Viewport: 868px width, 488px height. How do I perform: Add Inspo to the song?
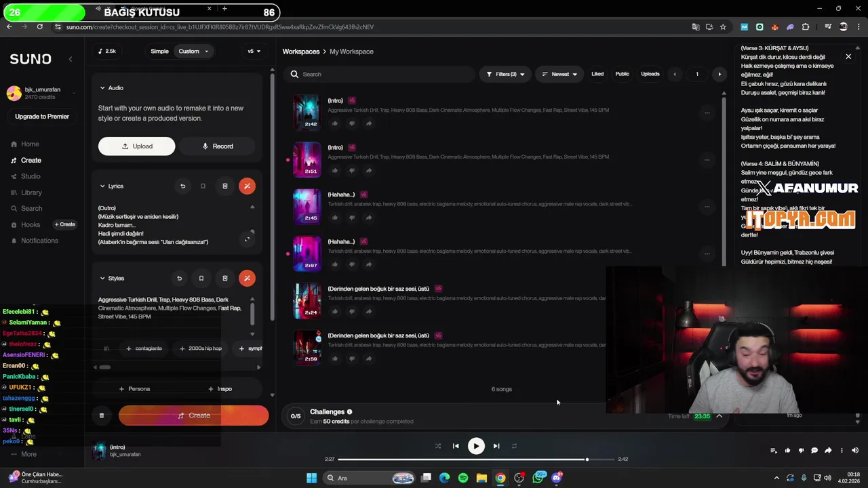pos(220,389)
